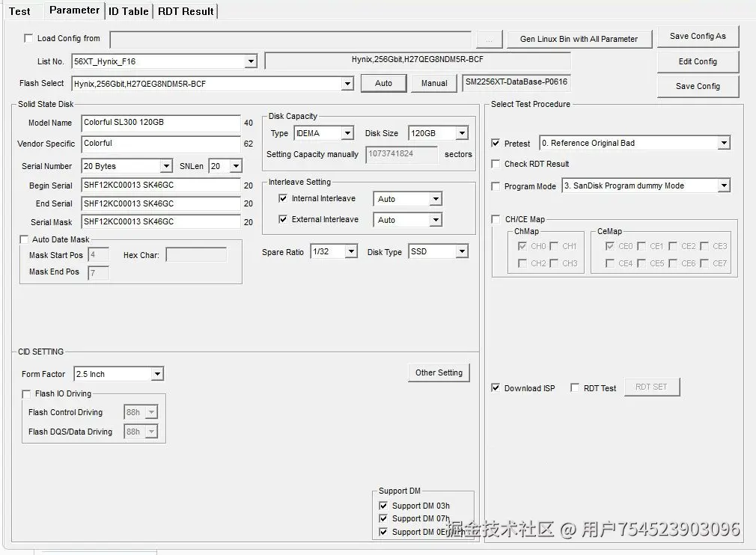
Task: Open the Flash Select dropdown
Action: (347, 84)
